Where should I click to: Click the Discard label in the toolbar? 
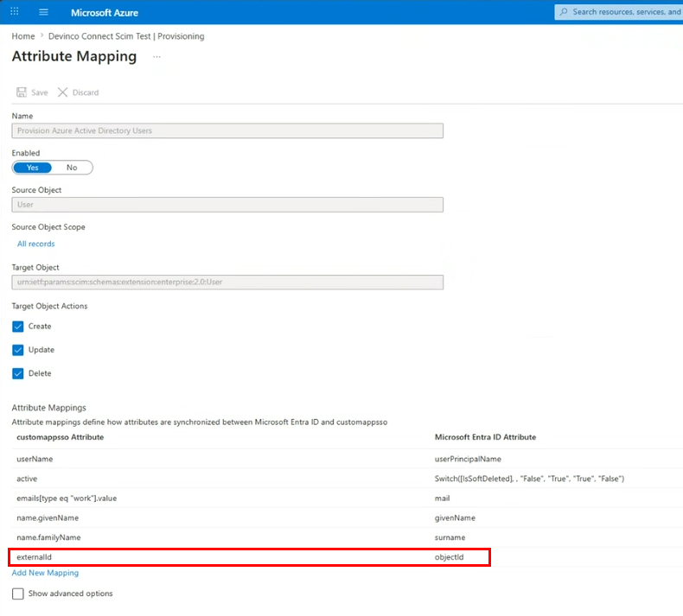tap(86, 92)
